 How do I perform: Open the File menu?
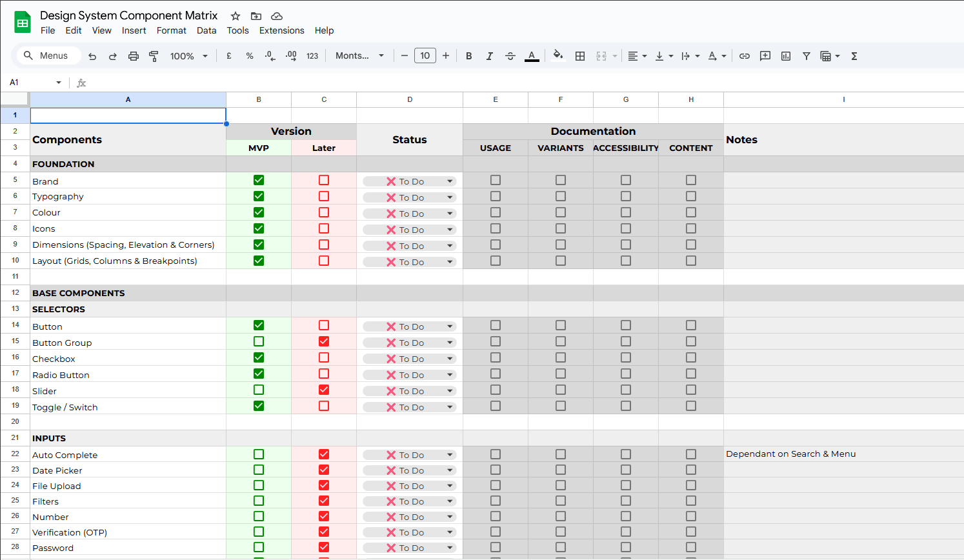[48, 30]
